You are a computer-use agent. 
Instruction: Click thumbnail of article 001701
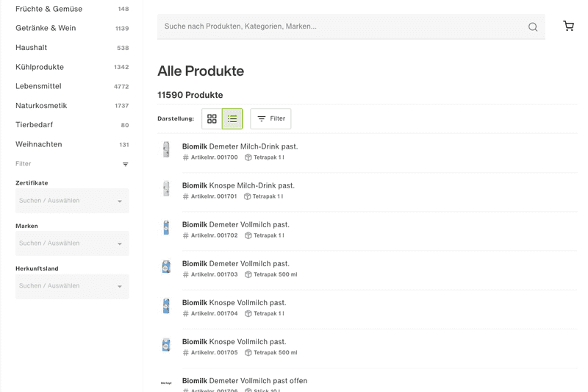pos(166,188)
